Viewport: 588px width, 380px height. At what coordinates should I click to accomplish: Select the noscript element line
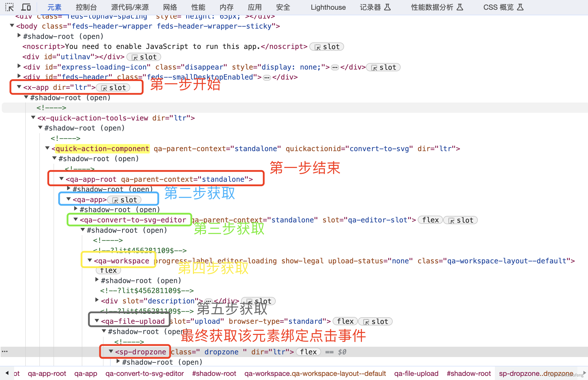click(165, 47)
